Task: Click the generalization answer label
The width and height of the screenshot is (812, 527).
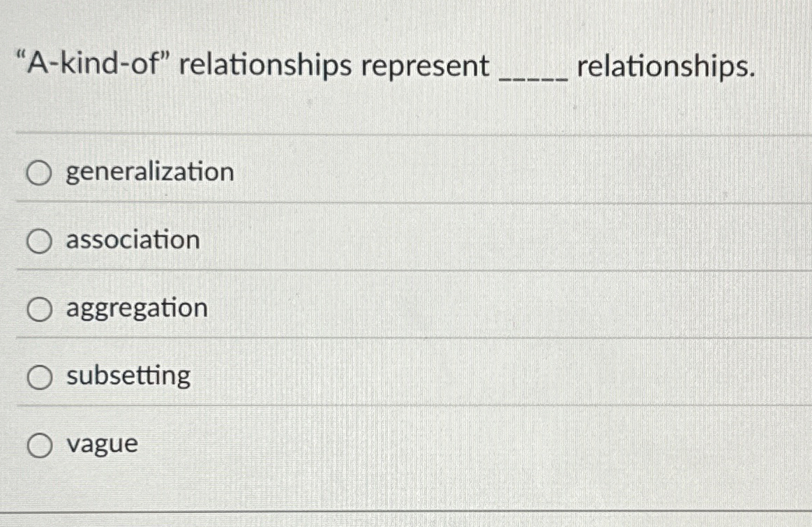Action: click(149, 172)
